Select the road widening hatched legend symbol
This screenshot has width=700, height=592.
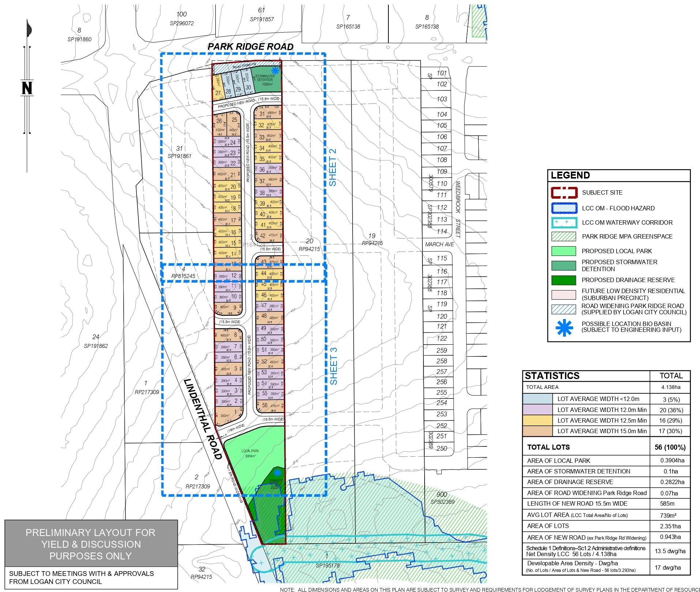pos(564,309)
